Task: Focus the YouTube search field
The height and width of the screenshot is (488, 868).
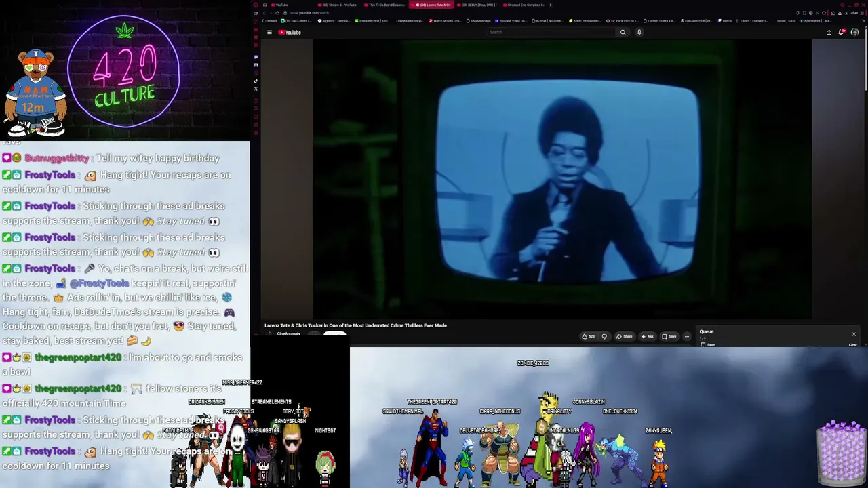Action: [551, 32]
